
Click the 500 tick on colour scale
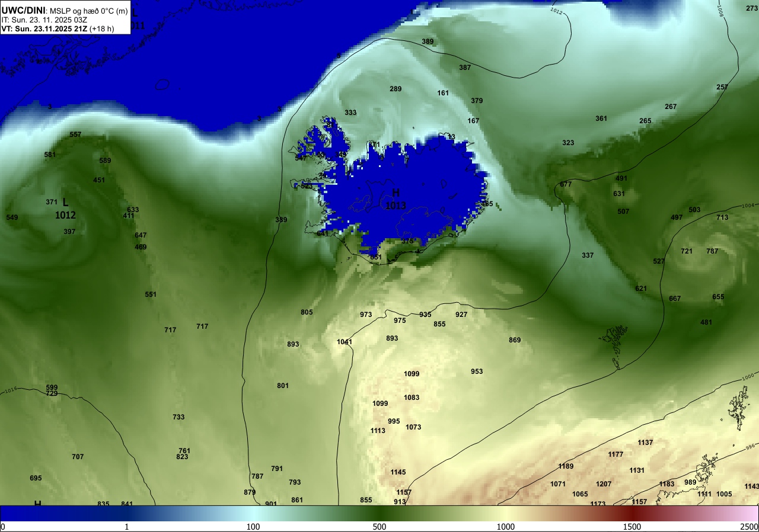379,527
